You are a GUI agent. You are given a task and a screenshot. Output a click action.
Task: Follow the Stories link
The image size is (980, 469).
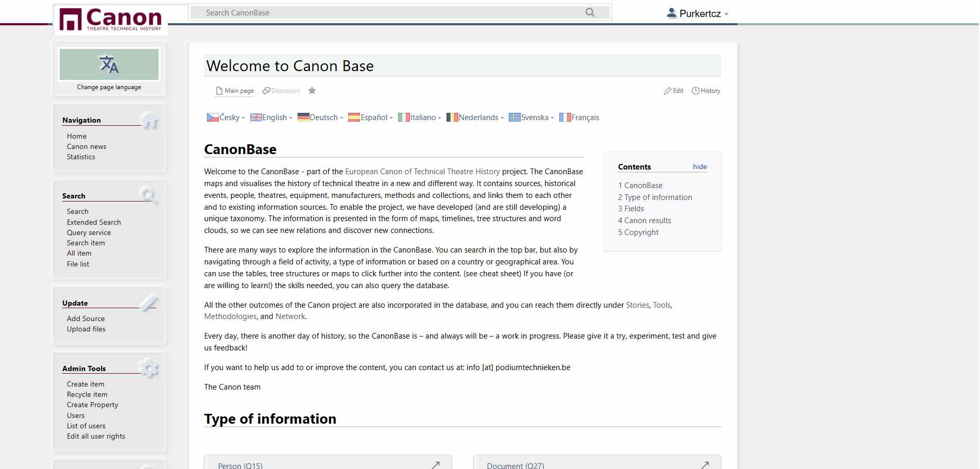[638, 305]
